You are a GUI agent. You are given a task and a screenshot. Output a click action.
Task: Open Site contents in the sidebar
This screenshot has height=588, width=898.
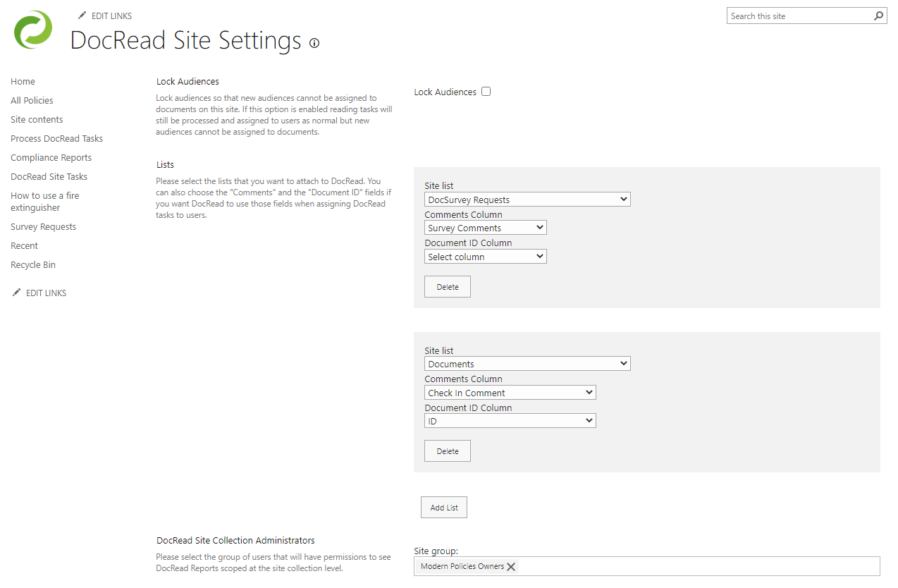pos(37,120)
